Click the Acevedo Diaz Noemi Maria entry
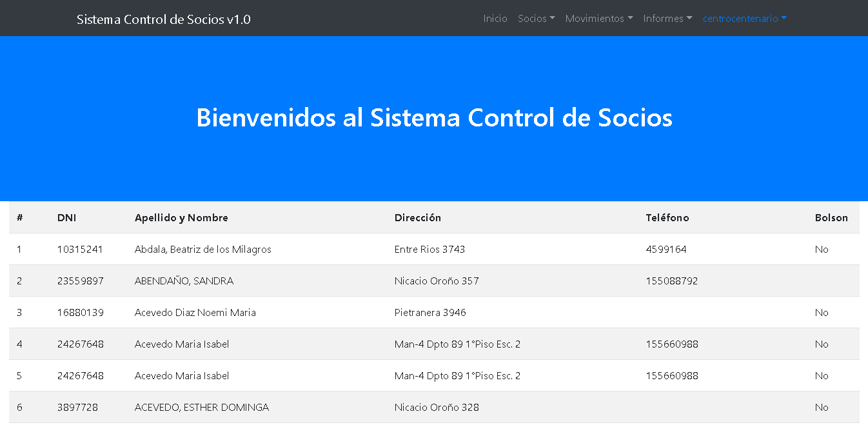The image size is (868, 425). (195, 313)
